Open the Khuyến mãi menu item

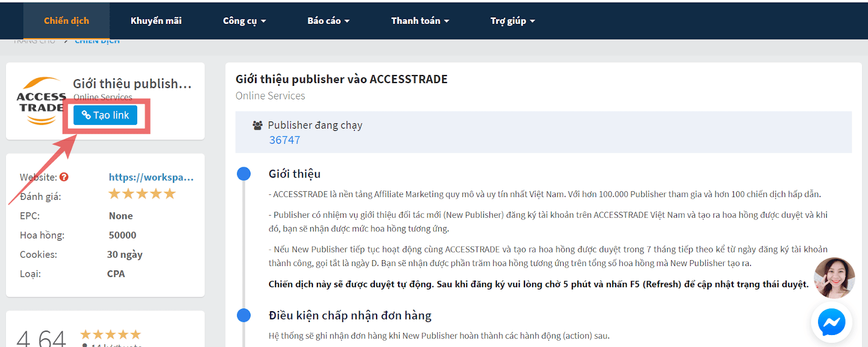(156, 21)
